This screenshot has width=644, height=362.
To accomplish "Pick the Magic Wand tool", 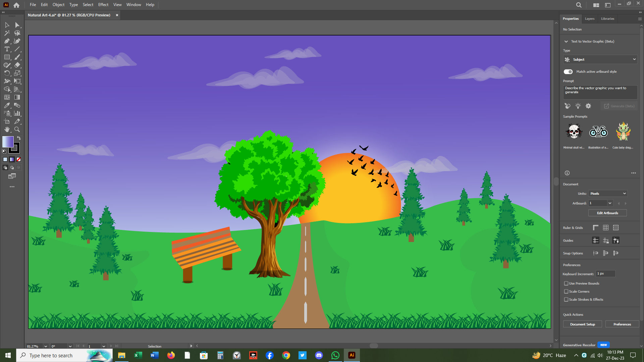I will (x=7, y=33).
